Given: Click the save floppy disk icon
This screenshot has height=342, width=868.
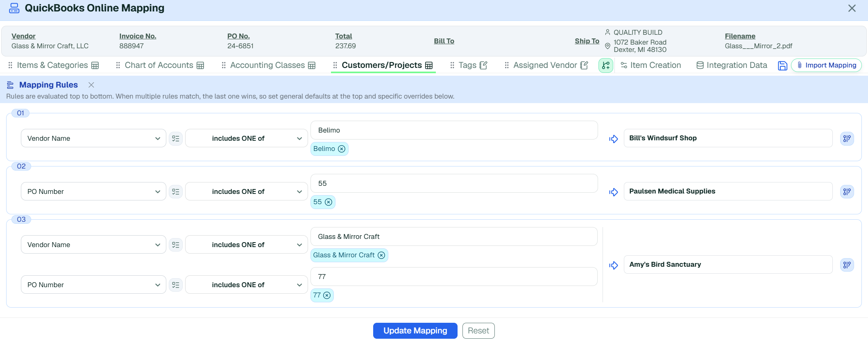Looking at the screenshot, I should 782,65.
